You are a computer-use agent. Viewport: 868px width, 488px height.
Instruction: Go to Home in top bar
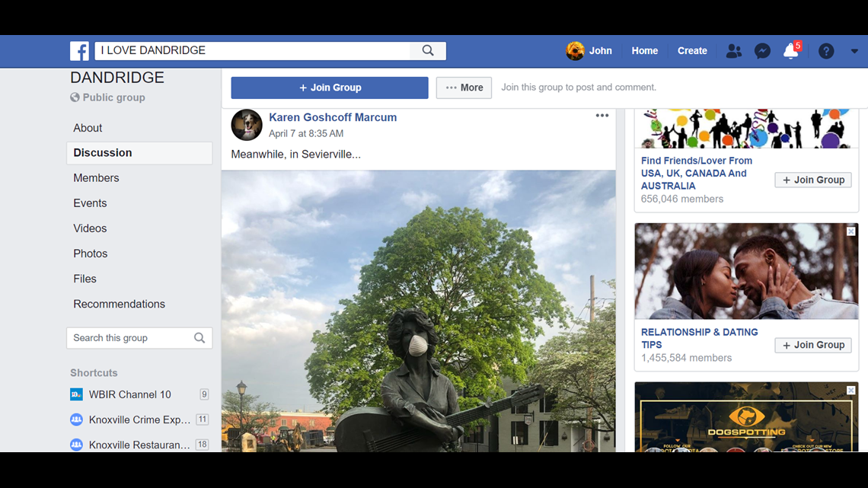[644, 50]
